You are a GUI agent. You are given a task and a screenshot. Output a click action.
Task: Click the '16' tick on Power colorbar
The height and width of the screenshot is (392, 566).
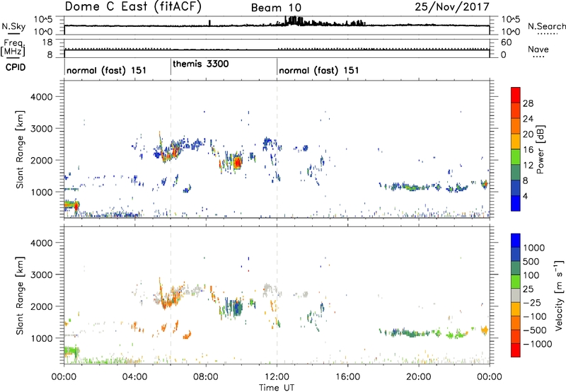pyautogui.click(x=528, y=150)
